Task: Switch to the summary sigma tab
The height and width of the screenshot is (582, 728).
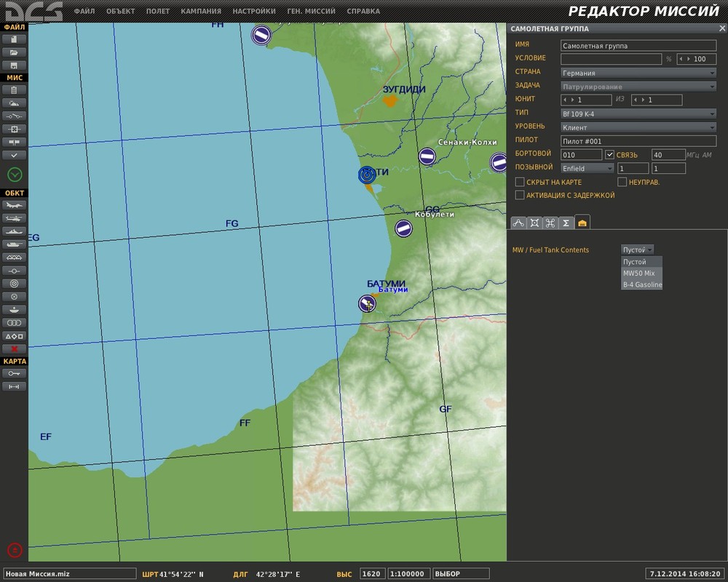Action: tap(566, 223)
